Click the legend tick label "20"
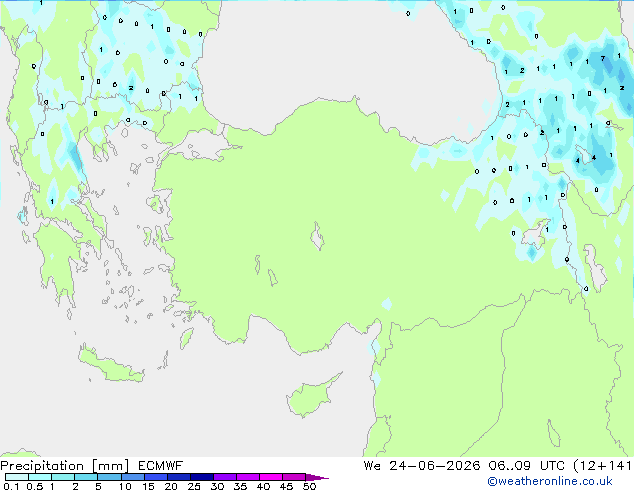Image resolution: width=634 pixels, height=490 pixels. (x=171, y=486)
